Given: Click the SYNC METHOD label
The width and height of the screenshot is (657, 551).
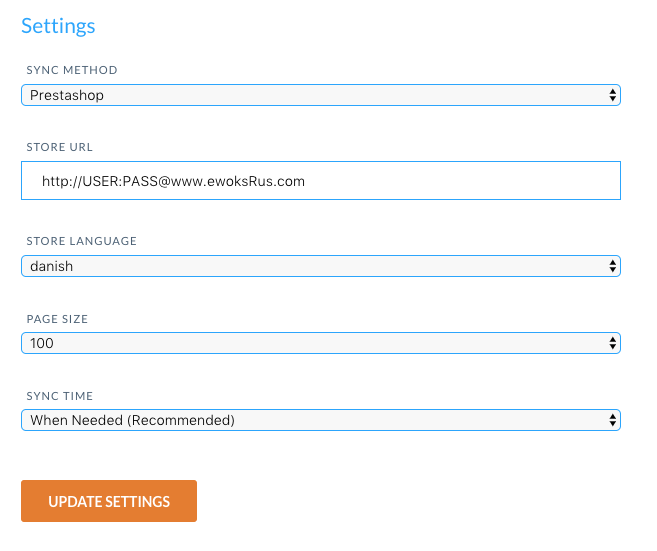Looking at the screenshot, I should [x=71, y=70].
